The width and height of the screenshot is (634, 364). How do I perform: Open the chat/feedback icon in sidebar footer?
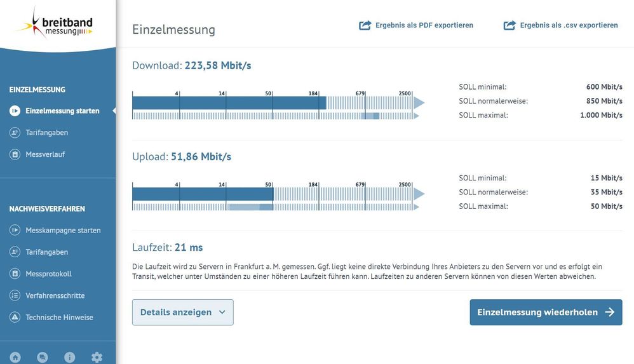coord(43,357)
